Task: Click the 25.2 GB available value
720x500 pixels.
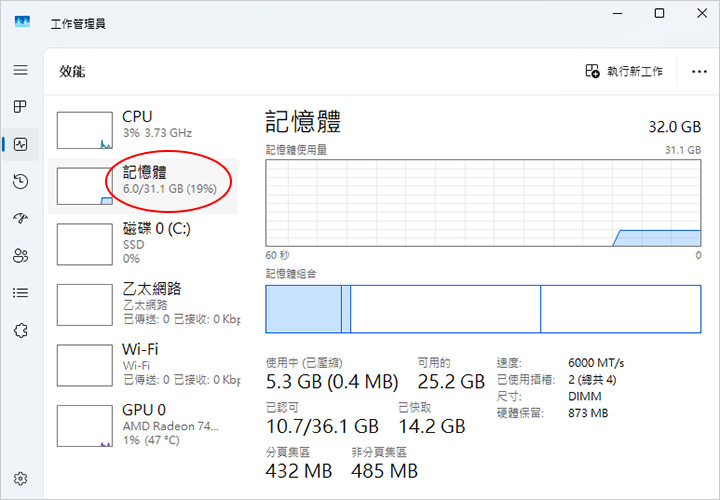Action: pyautogui.click(x=451, y=382)
